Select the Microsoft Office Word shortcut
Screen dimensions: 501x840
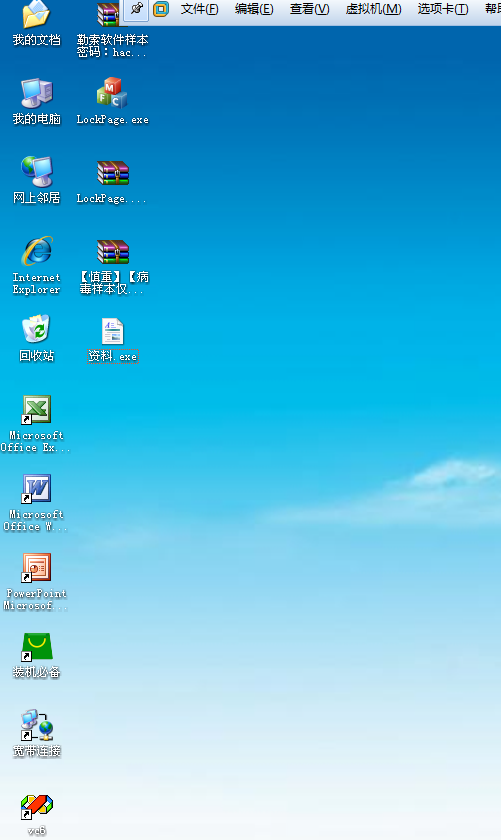pos(36,489)
